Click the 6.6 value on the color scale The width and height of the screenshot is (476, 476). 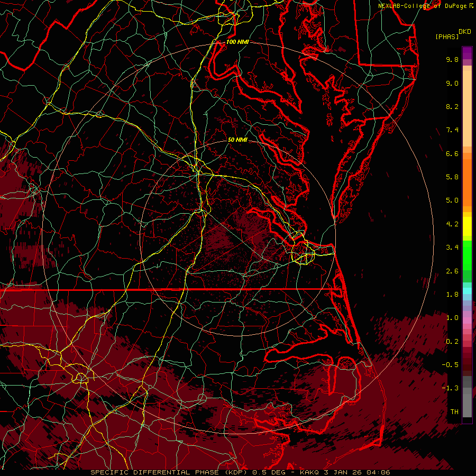tap(452, 153)
